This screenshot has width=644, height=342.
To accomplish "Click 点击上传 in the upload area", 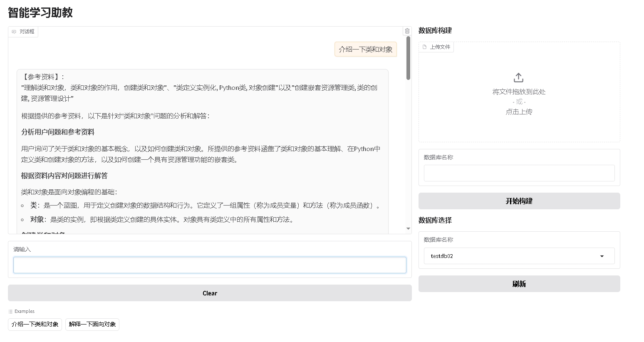I will [519, 112].
